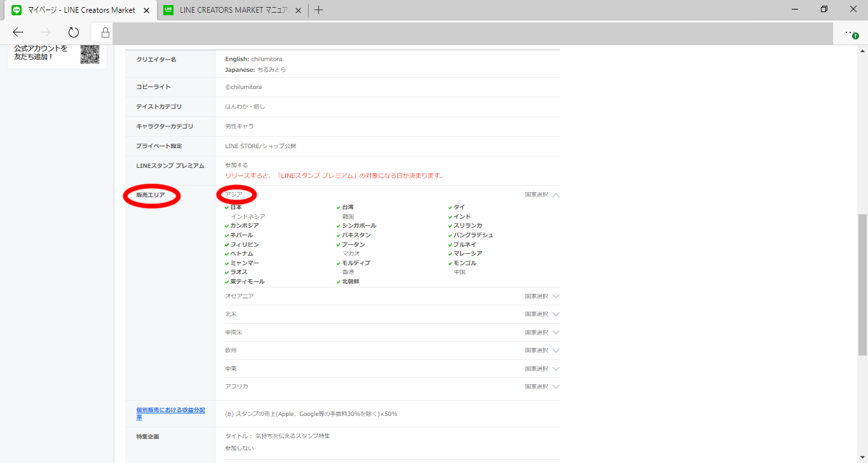
Task: Click the unchecked マカオ country entry
Action: (x=351, y=254)
